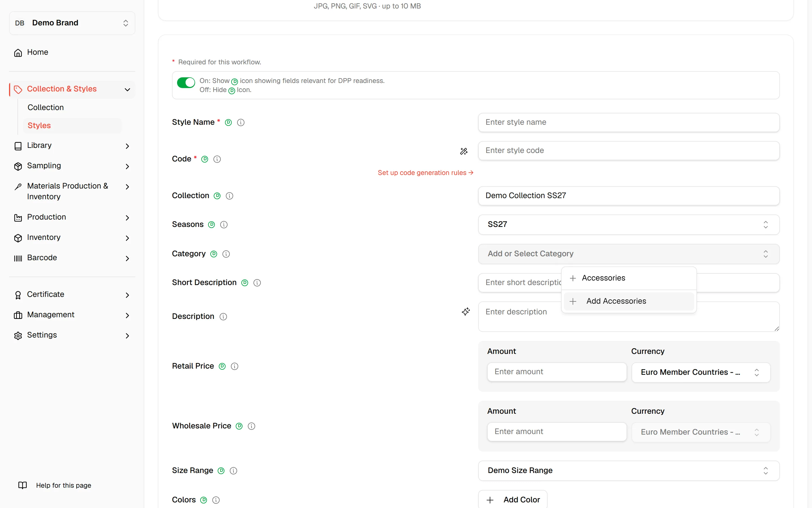The width and height of the screenshot is (812, 508).
Task: Open the Styles submenu item
Action: point(72,126)
